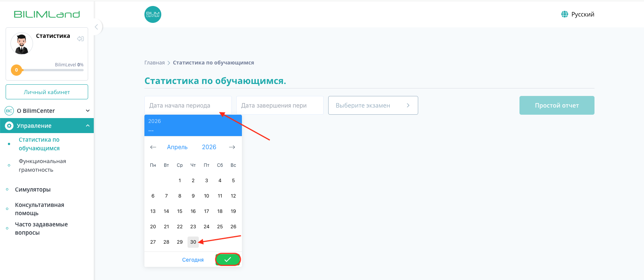Select day 23 in the calendar
Screen dimensions: 644x280
193,226
